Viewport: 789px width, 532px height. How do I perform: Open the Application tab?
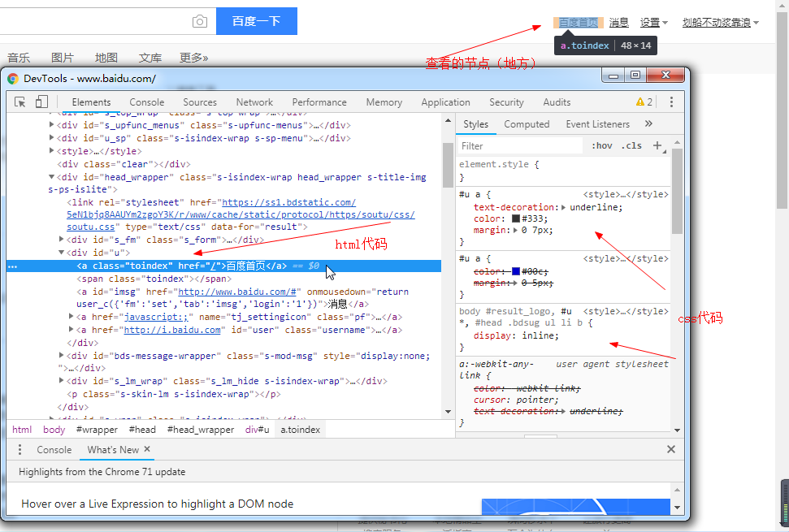(445, 102)
